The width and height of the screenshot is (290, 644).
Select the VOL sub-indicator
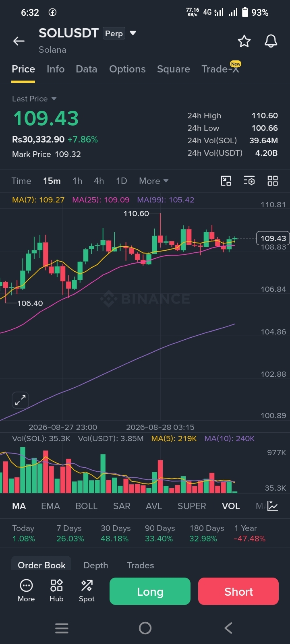tap(231, 506)
